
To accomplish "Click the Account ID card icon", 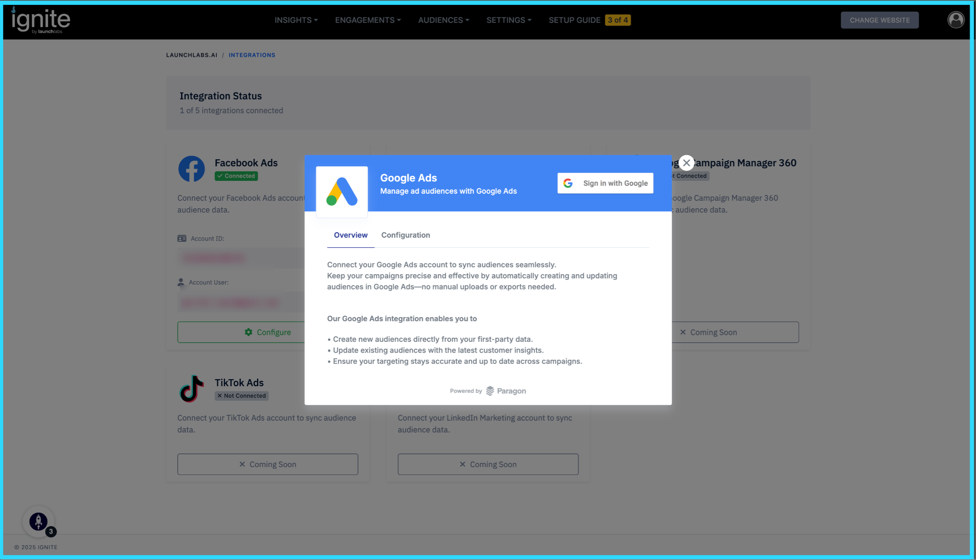I will coord(182,239).
